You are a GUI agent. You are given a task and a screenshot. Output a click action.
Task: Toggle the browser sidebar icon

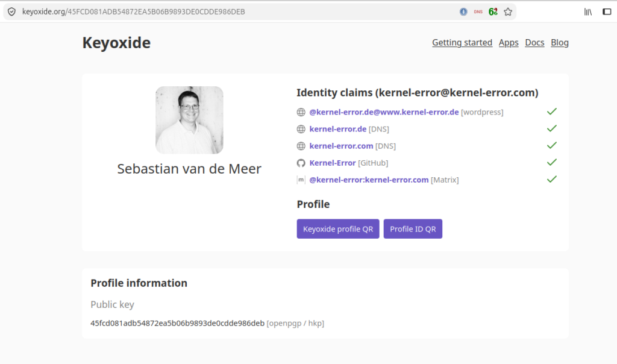coord(607,12)
